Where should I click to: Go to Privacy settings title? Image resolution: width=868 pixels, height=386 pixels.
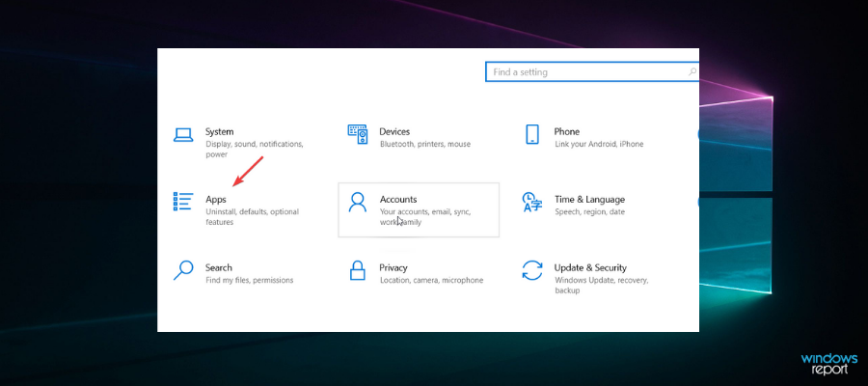point(393,268)
